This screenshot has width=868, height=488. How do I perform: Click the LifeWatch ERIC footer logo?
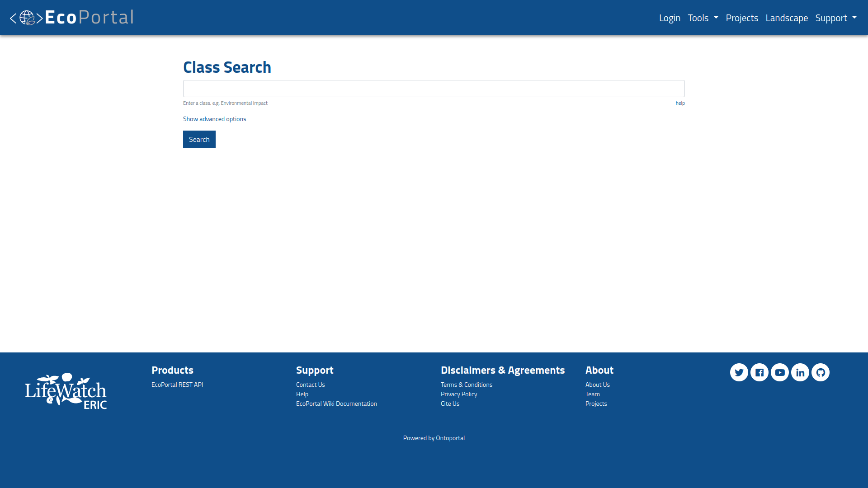66,391
